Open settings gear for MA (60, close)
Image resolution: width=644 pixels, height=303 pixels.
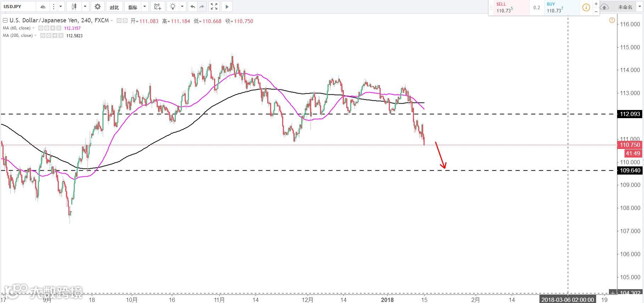tap(46, 28)
